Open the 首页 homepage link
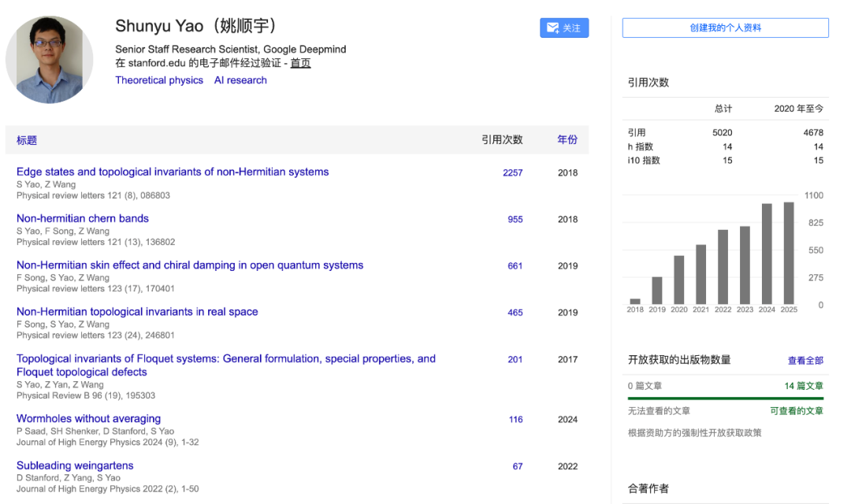 click(x=300, y=63)
